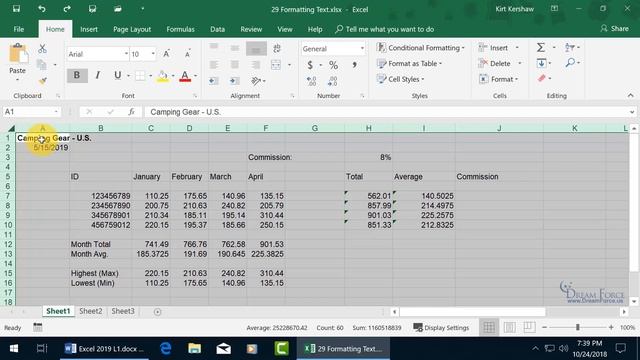Image resolution: width=640 pixels, height=360 pixels.
Task: Switch to the Insert ribbon tab
Action: [89, 29]
